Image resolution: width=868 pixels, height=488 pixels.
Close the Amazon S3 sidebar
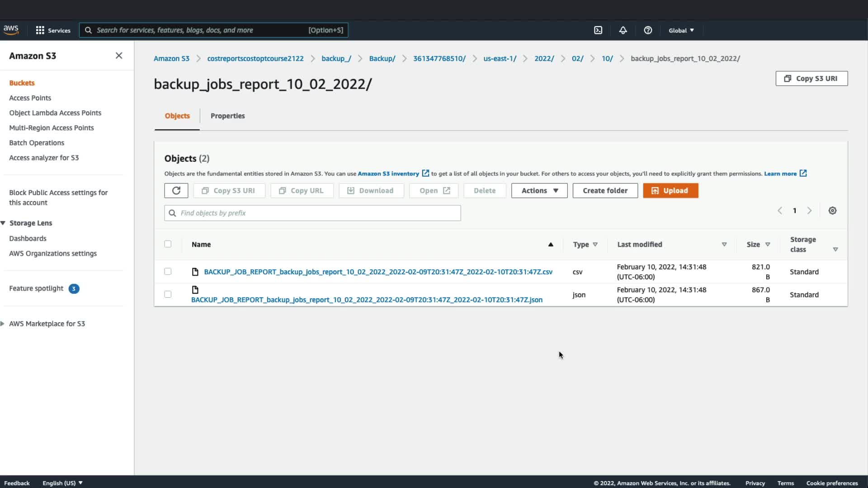point(119,56)
